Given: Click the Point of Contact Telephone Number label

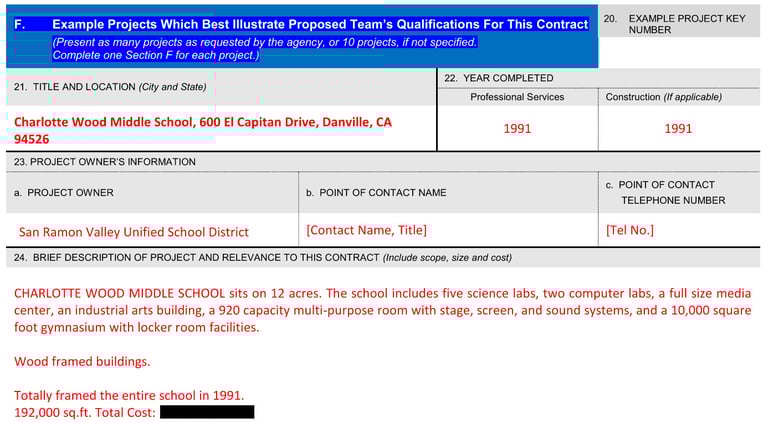Looking at the screenshot, I should pyautogui.click(x=666, y=192).
